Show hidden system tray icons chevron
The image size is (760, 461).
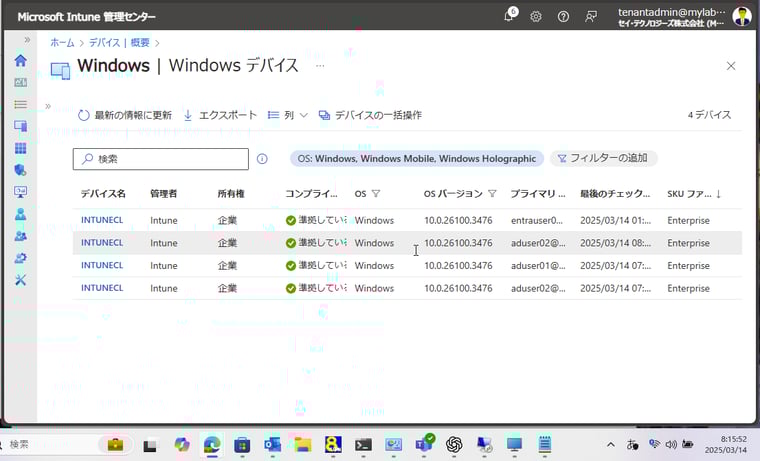point(611,445)
